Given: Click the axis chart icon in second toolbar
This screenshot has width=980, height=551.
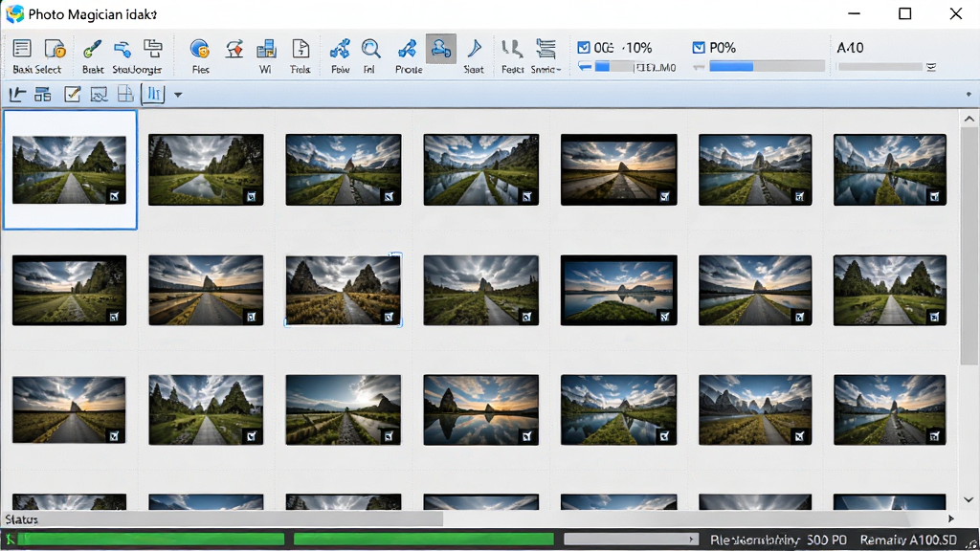Looking at the screenshot, I should point(17,95).
